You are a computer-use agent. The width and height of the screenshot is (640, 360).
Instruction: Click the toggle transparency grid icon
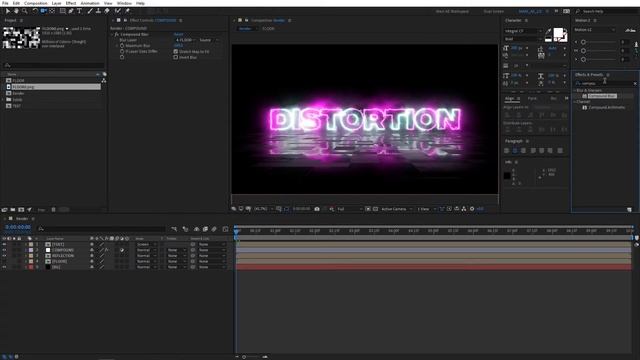(x=375, y=209)
